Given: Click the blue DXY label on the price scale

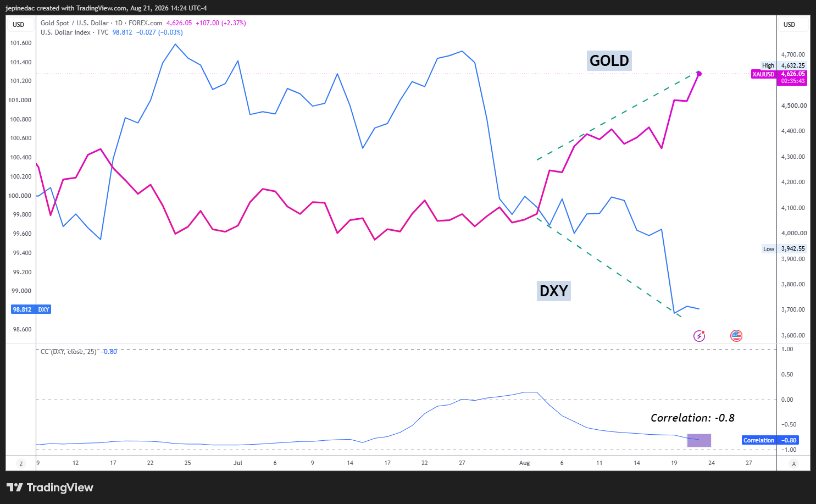Looking at the screenshot, I should pos(43,309).
